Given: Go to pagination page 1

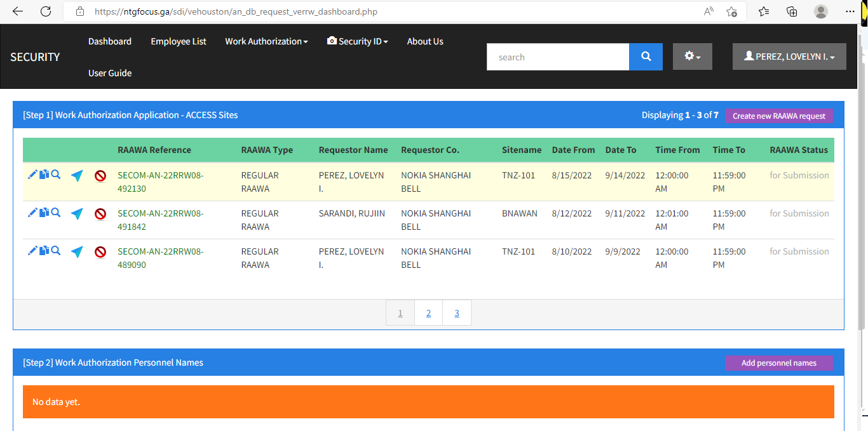Looking at the screenshot, I should coord(400,313).
